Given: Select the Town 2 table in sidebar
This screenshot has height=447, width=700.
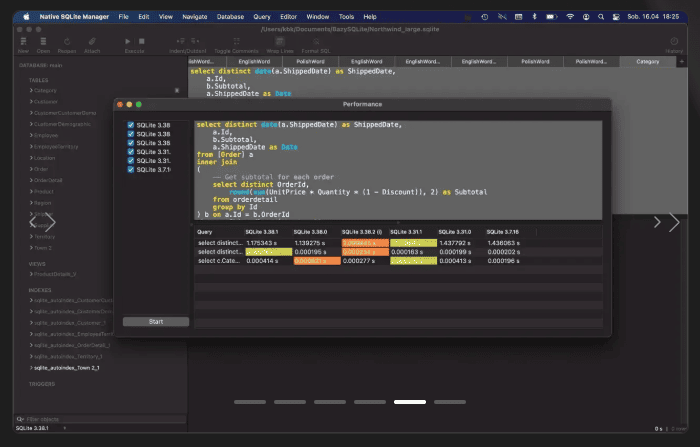Looking at the screenshot, I should click(x=43, y=247).
